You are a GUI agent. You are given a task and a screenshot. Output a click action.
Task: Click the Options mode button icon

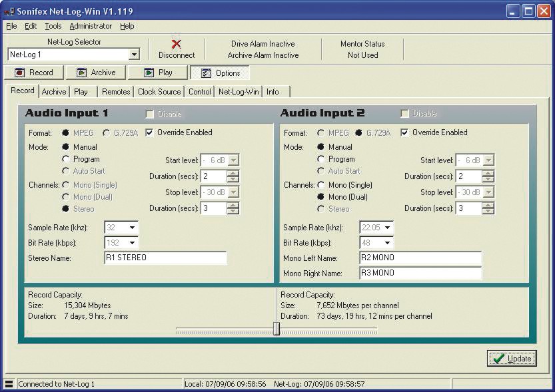(206, 73)
